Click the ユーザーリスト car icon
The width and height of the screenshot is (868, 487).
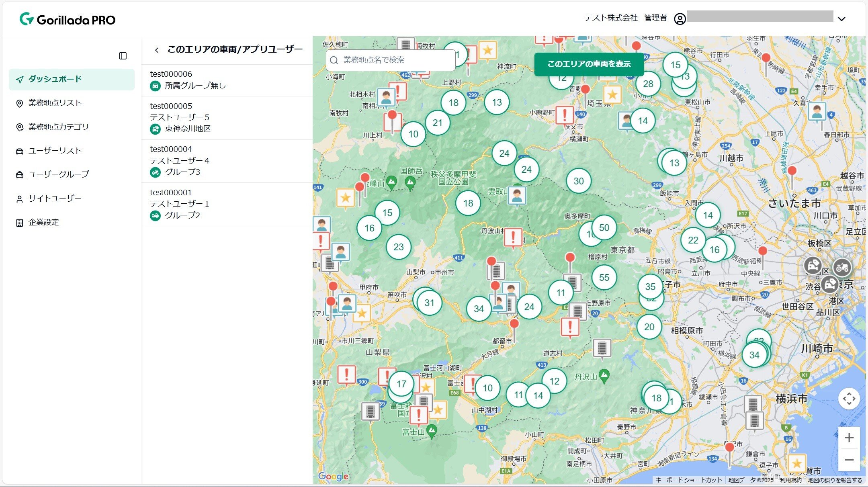tap(19, 151)
